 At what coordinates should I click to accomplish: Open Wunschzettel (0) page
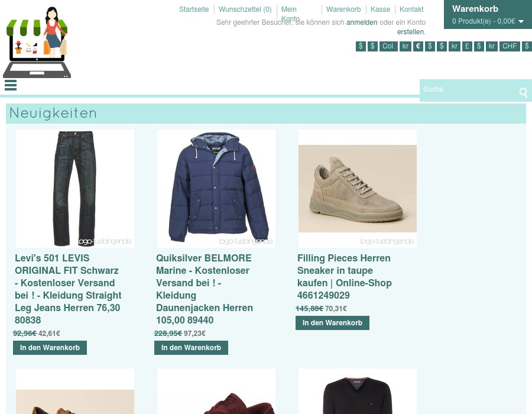[x=245, y=9]
